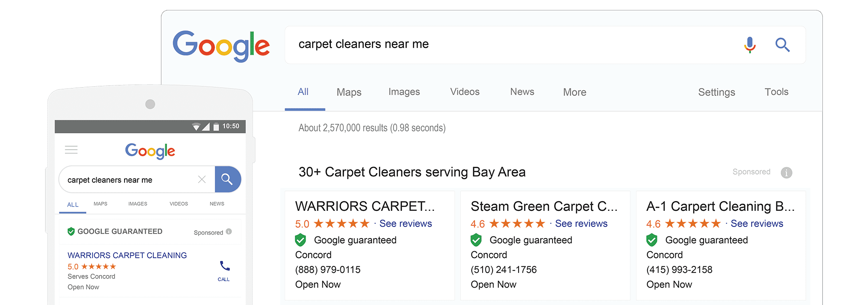Image resolution: width=868 pixels, height=305 pixels.
Task: Click the desktop search input field
Action: [x=499, y=45]
